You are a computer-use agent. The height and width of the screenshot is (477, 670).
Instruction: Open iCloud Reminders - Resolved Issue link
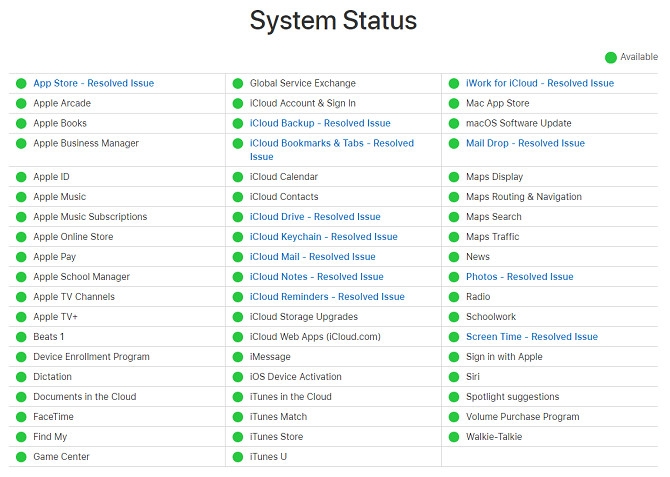point(327,297)
